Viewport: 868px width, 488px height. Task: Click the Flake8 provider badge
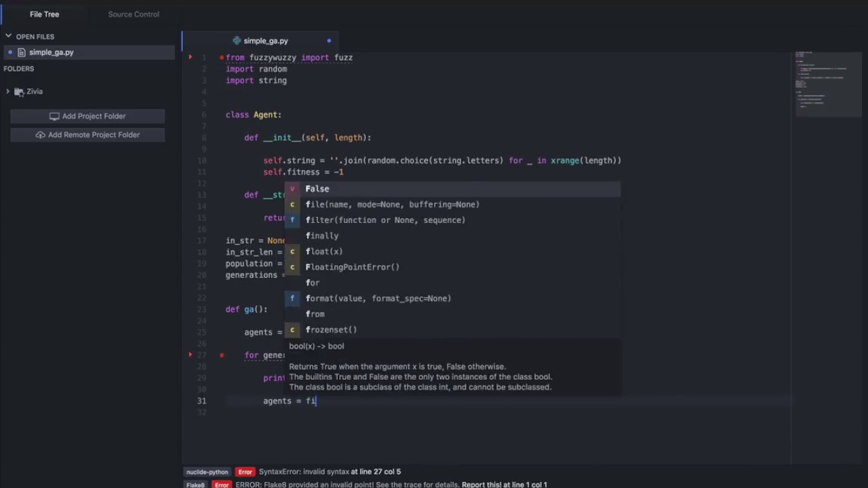195,485
